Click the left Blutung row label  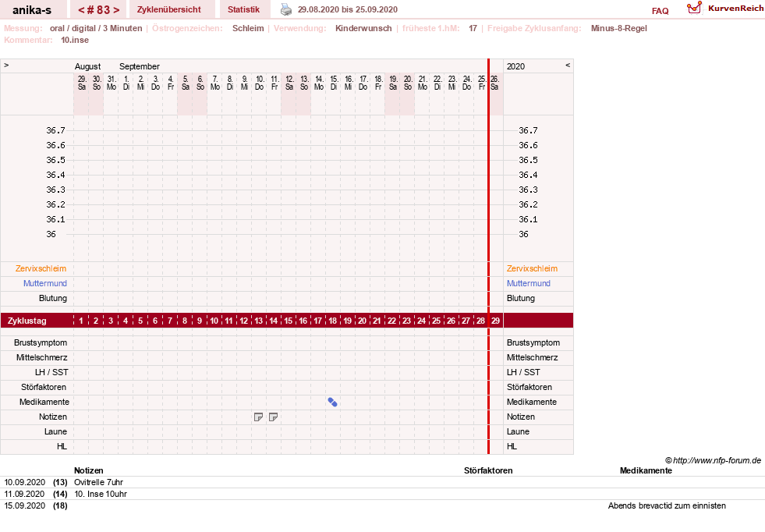click(x=53, y=298)
